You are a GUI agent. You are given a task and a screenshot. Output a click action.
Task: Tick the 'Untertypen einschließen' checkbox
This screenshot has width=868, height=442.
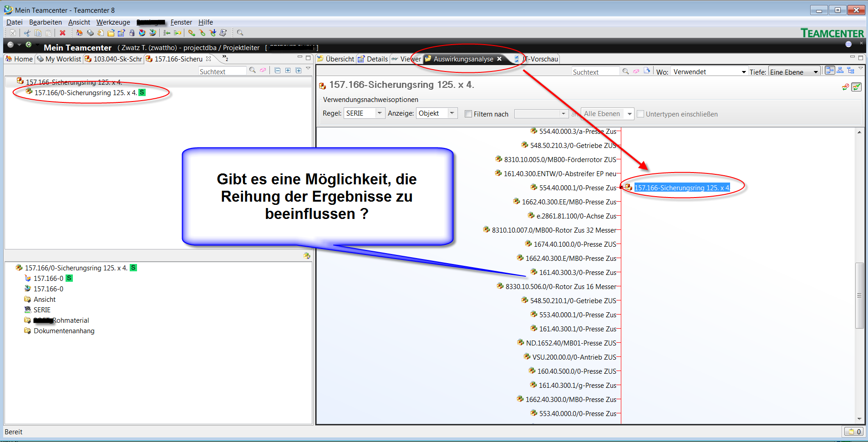point(640,114)
